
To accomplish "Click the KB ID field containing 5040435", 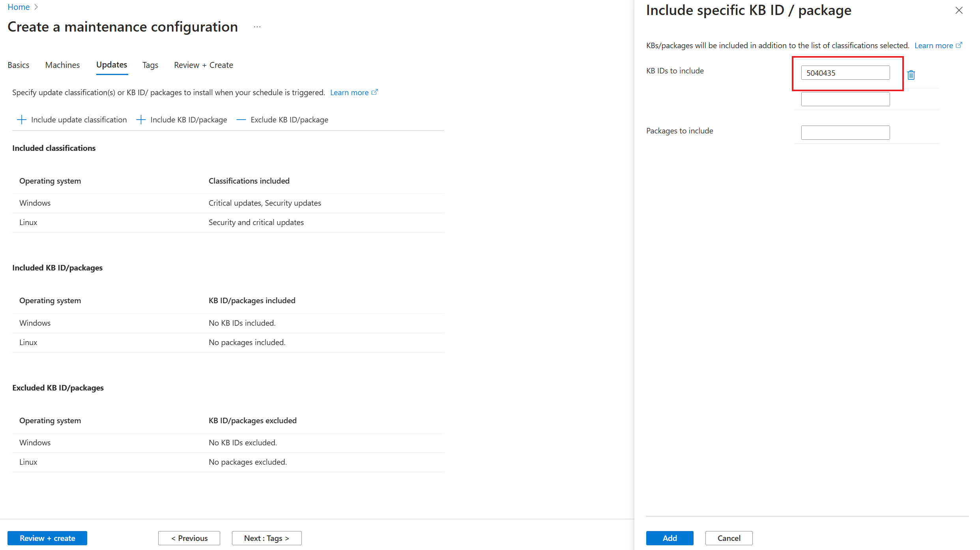I will [x=845, y=73].
